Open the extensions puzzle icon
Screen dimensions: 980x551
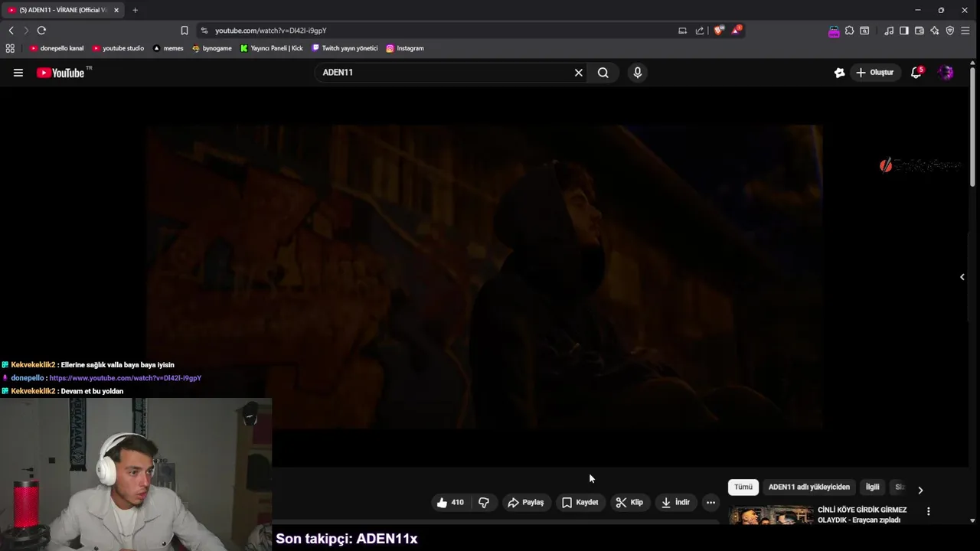pyautogui.click(x=849, y=31)
